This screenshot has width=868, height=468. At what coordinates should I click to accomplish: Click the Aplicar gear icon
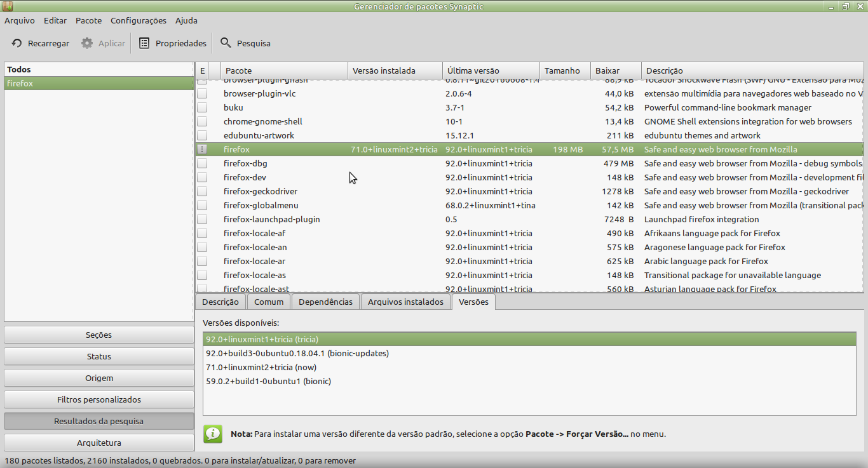[x=87, y=43]
